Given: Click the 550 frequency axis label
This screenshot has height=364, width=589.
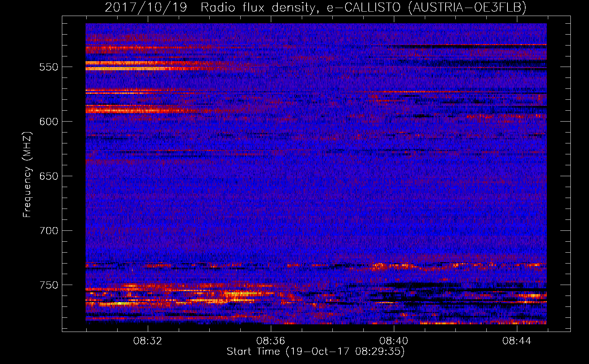Looking at the screenshot, I should point(49,67).
